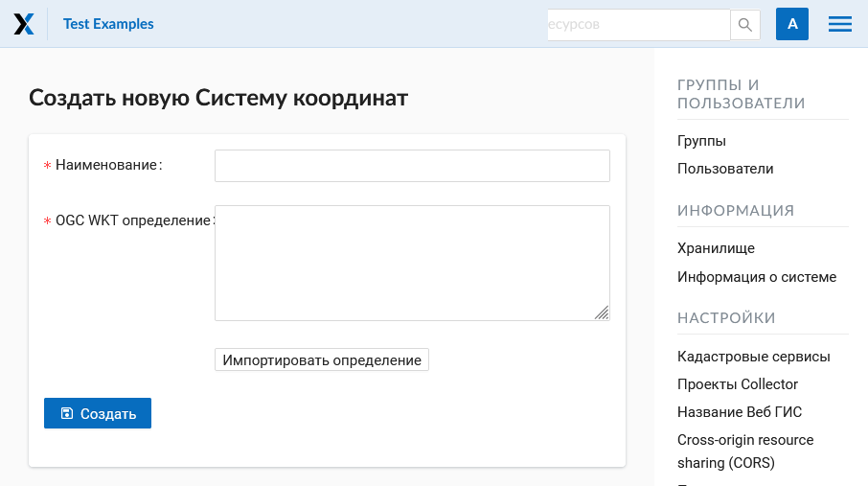Click the blue Создать save button
Image resolution: width=868 pixels, height=486 pixels.
coord(98,413)
